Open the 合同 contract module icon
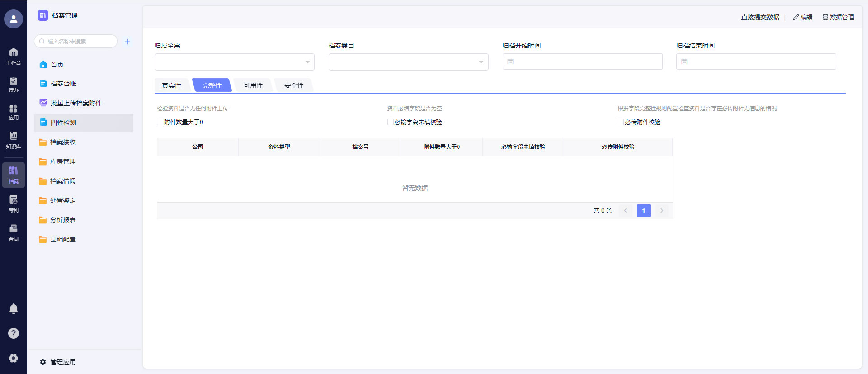The image size is (868, 374). [x=14, y=232]
